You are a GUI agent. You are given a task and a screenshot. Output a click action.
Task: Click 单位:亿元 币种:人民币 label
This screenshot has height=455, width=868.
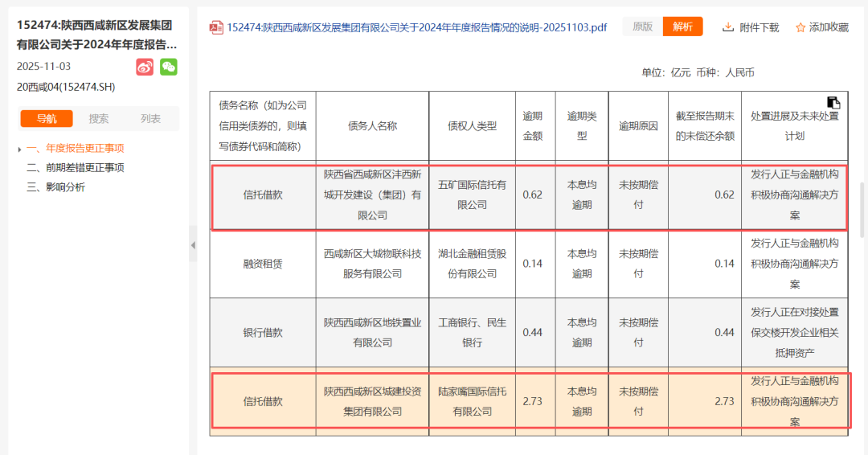coord(698,72)
